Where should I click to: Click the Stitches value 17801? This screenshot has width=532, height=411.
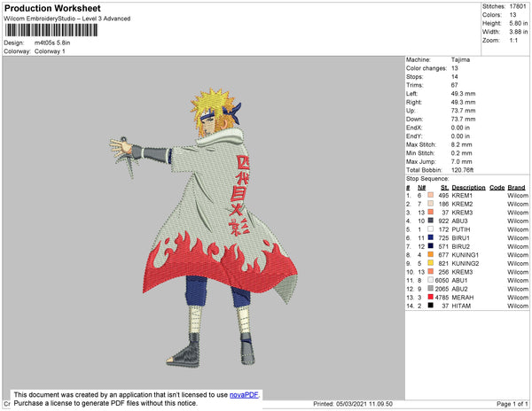click(x=518, y=6)
